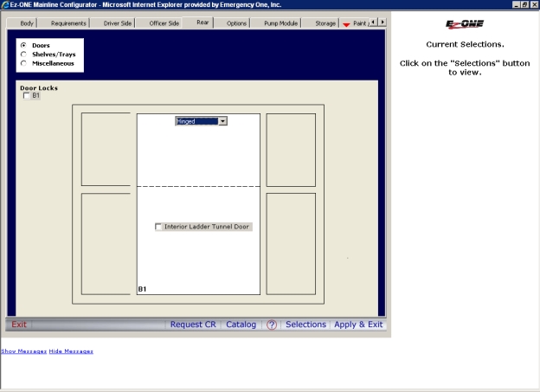Viewport: 540px width, 392px height.
Task: Enable the B1 door lock checkbox
Action: tap(27, 95)
